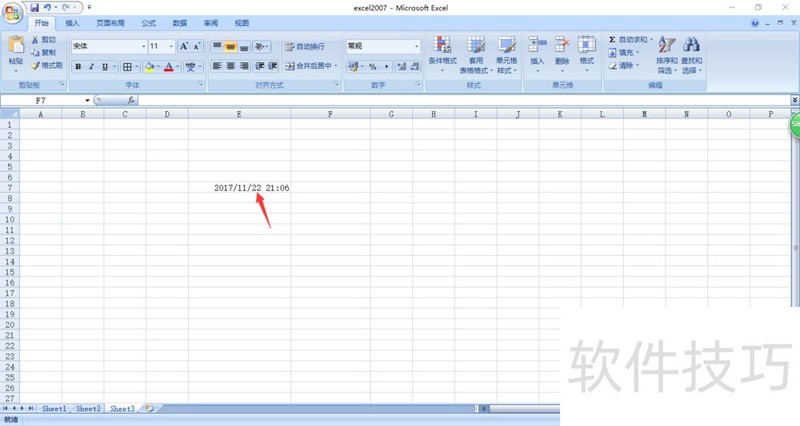Open AutoSum (自动求和) dropdown
Screen dimensions: 800x426
(652, 39)
